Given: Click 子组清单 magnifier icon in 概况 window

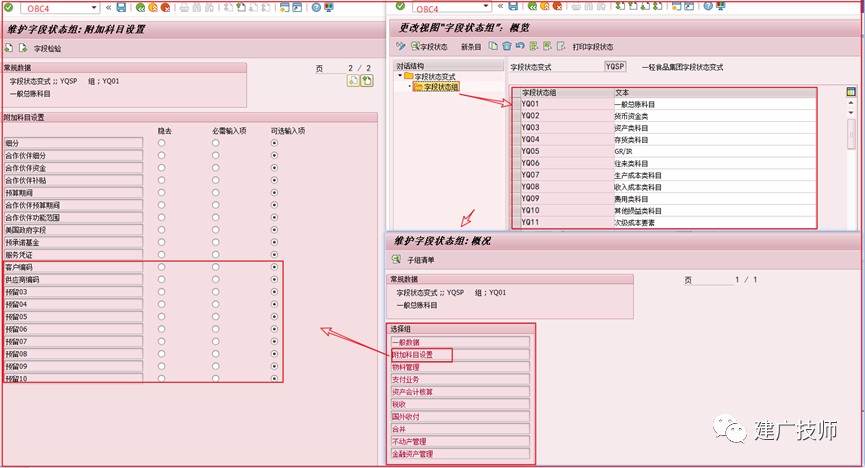Looking at the screenshot, I should tap(396, 259).
